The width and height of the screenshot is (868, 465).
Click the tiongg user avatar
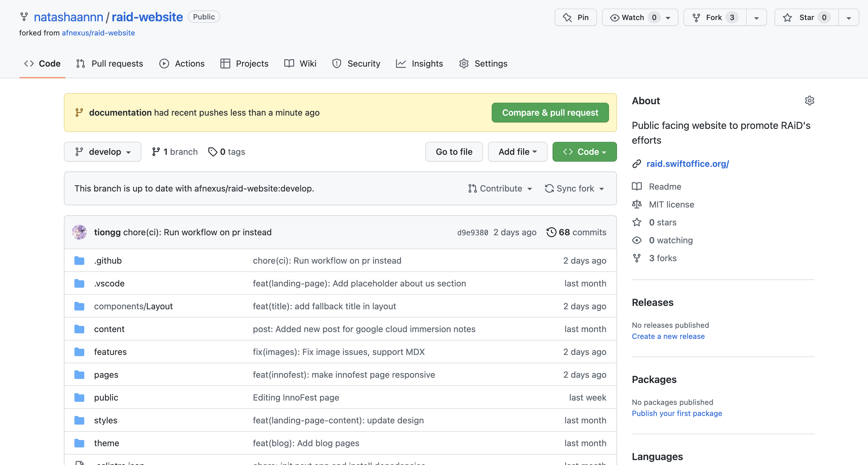pyautogui.click(x=80, y=232)
